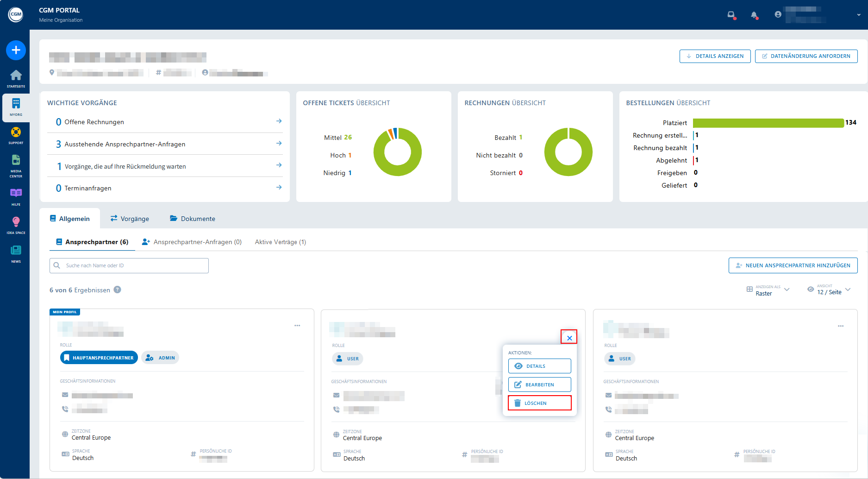This screenshot has width=868, height=479.
Task: Click the Storniert 0 invoice entry
Action: click(x=506, y=173)
